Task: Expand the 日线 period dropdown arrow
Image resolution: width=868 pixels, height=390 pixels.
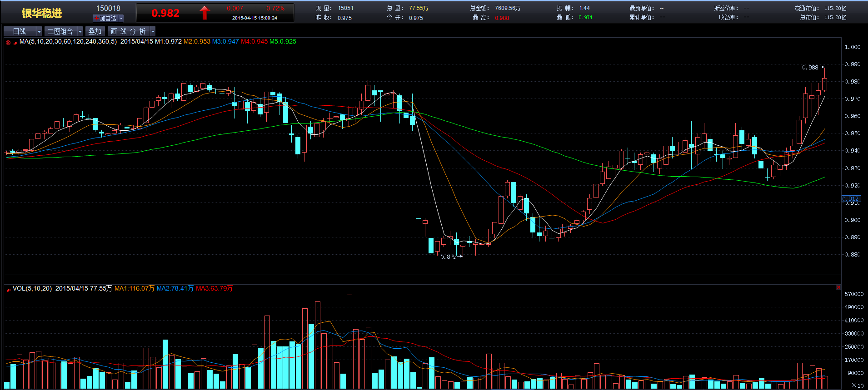Action: point(39,31)
